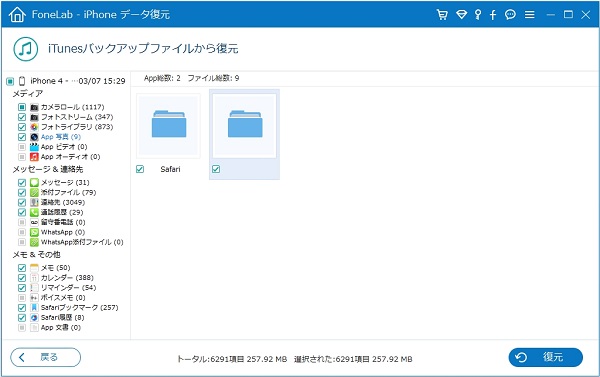
Task: Select リマインダー (54) entry
Action: tap(68, 288)
